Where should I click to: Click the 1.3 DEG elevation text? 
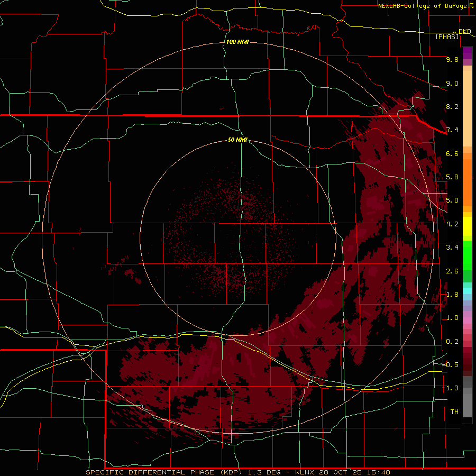265,472
